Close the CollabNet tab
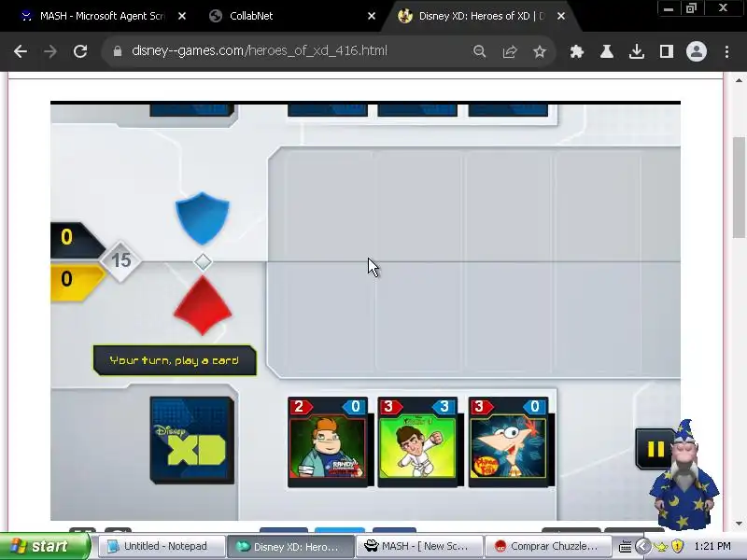The width and height of the screenshot is (747, 560). point(372,16)
